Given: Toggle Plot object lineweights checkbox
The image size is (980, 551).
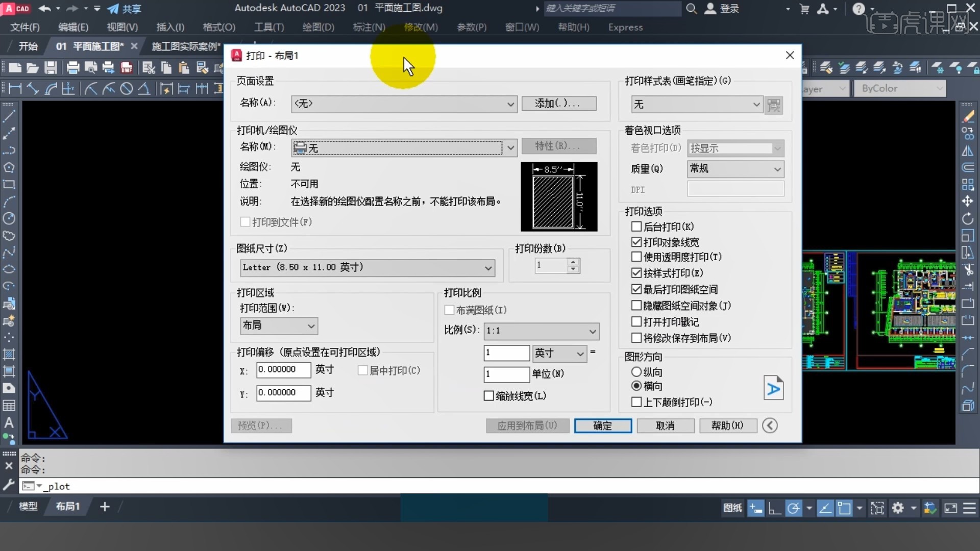Looking at the screenshot, I should (x=636, y=242).
